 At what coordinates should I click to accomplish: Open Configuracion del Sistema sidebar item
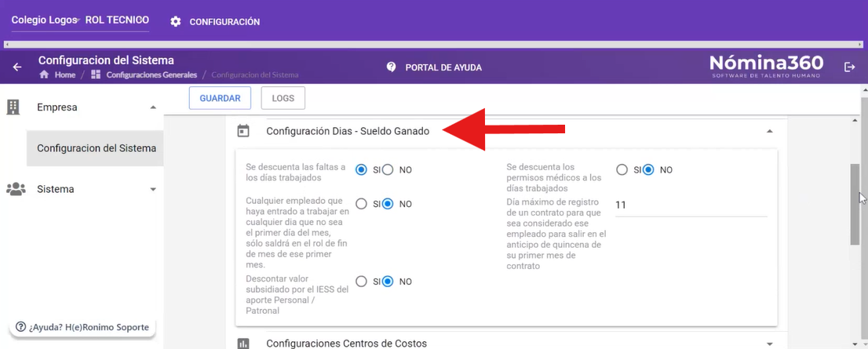click(95, 148)
